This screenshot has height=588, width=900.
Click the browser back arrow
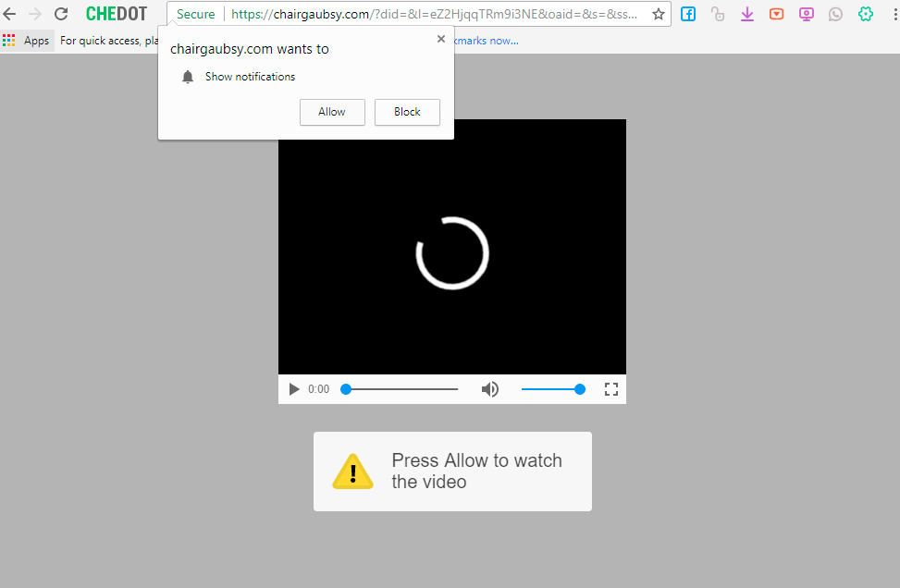click(x=10, y=14)
